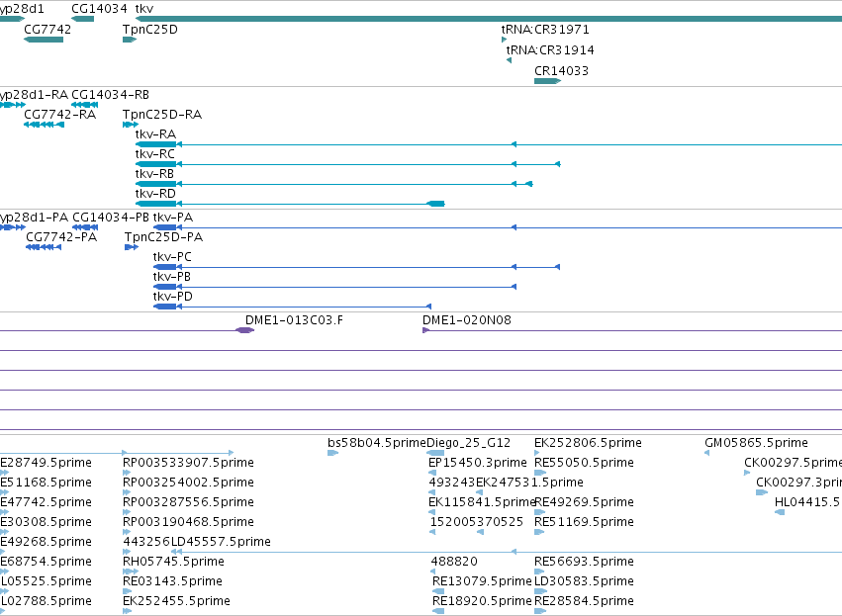The height and width of the screenshot is (616, 842).
Task: Open the RE56693.5prime EST label
Action: (x=584, y=562)
